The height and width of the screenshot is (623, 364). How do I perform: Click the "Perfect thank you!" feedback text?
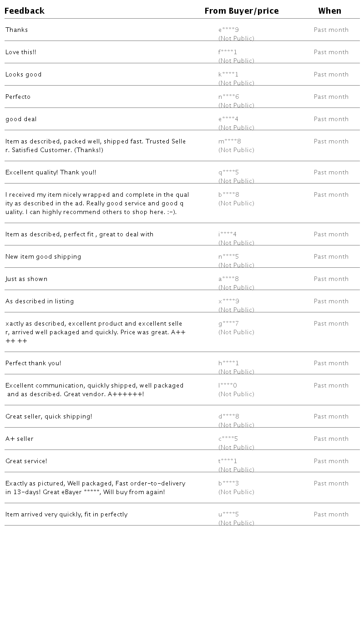tap(33, 363)
